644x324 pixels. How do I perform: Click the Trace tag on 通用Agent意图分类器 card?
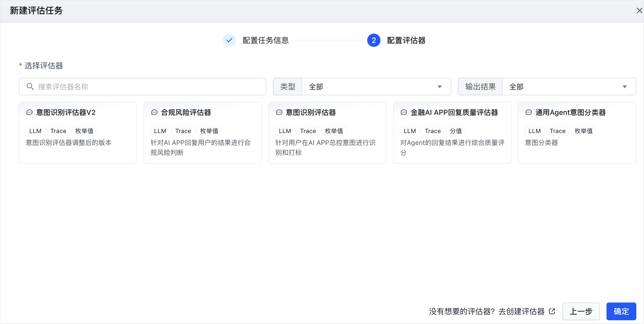point(558,131)
